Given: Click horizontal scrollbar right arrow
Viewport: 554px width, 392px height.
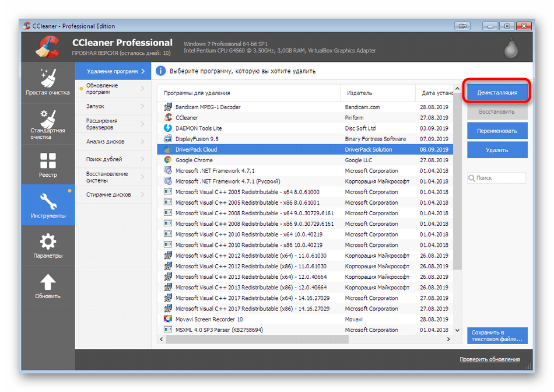Looking at the screenshot, I should click(448, 339).
